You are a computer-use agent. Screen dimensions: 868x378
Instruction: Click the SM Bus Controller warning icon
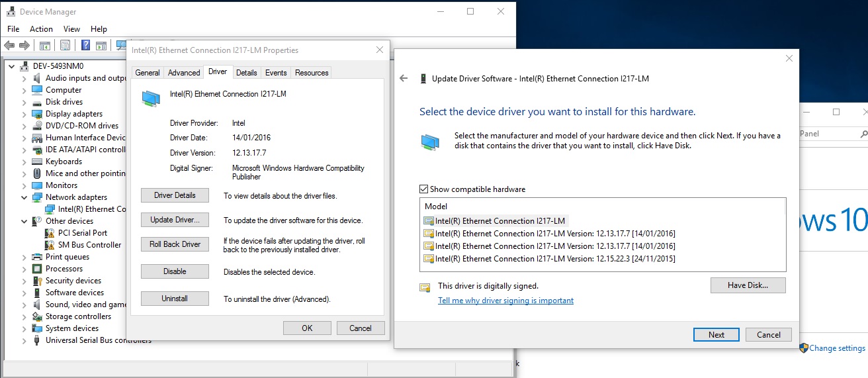[x=50, y=245]
